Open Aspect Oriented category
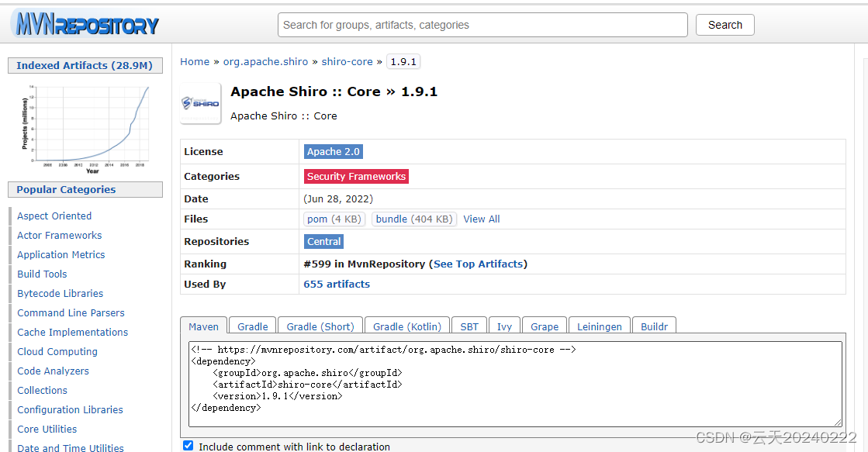The height and width of the screenshot is (452, 868). (x=54, y=216)
